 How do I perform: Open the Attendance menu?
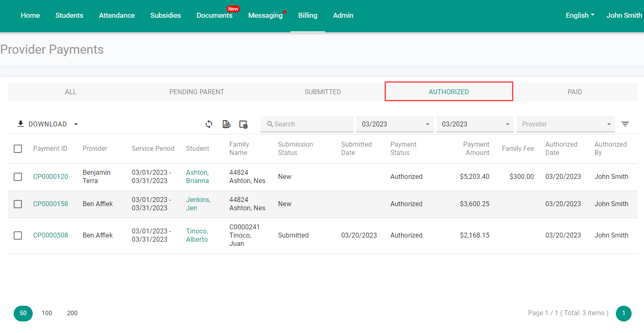(117, 15)
